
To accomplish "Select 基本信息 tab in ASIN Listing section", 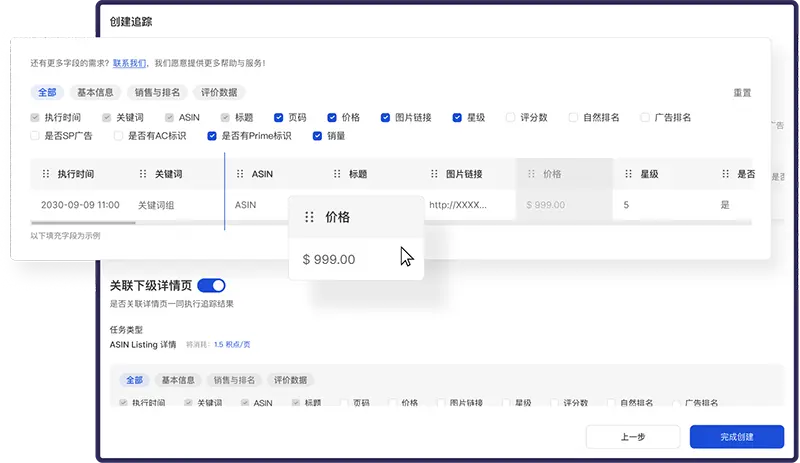I will click(178, 380).
